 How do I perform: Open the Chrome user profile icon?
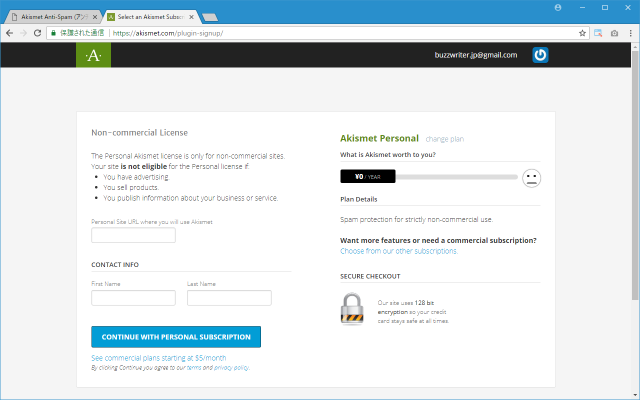tap(558, 7)
